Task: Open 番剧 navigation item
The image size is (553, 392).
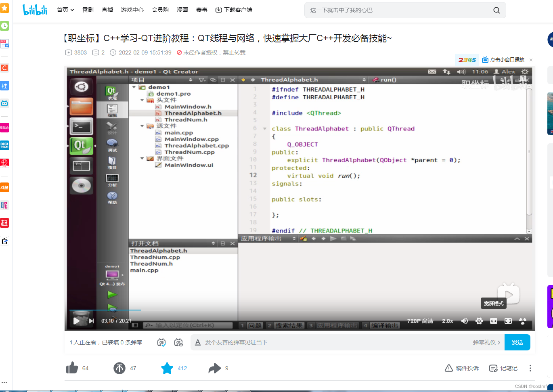Action: point(88,10)
